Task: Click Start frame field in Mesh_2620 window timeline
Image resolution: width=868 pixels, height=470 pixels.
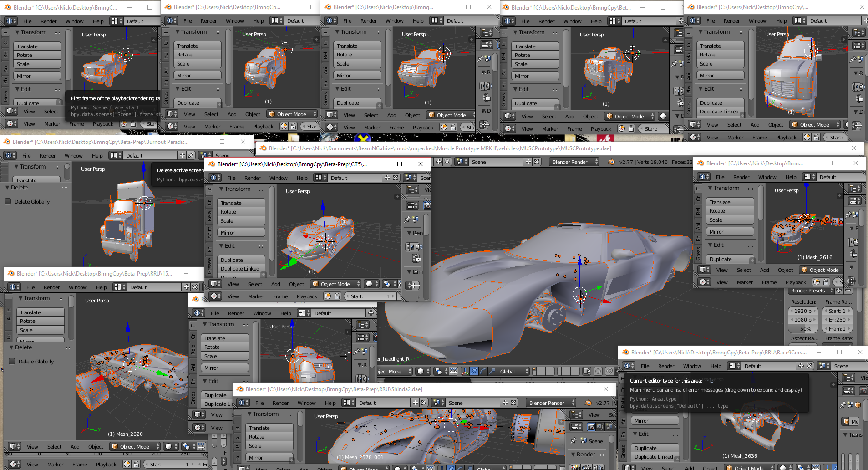Action: (x=170, y=464)
